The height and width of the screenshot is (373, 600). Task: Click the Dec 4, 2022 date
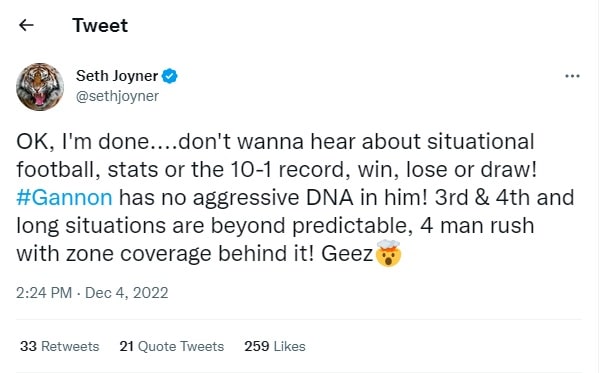[127, 293]
